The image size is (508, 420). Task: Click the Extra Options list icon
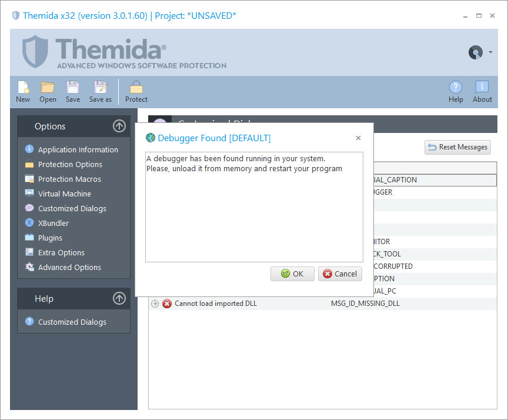(29, 252)
